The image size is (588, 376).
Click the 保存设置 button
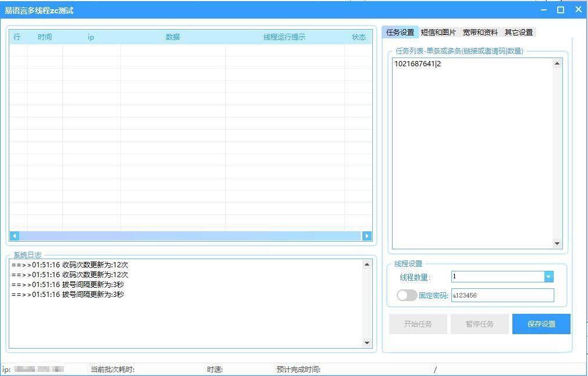(x=541, y=324)
